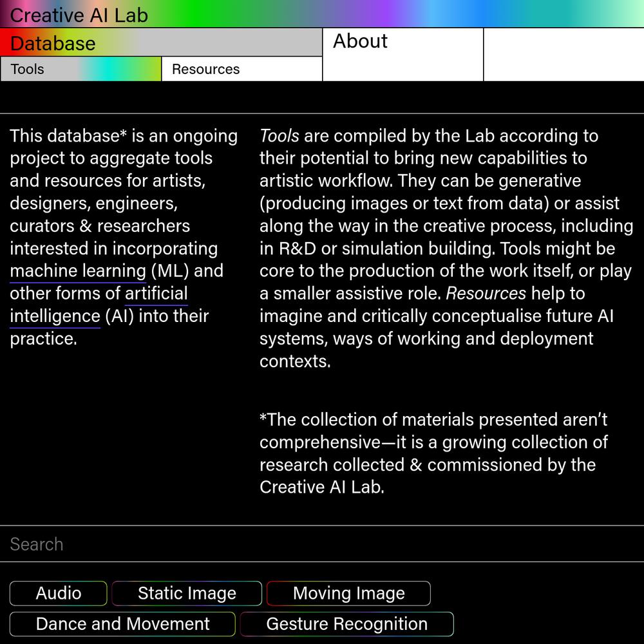The height and width of the screenshot is (644, 644).
Task: Switch to the Tools tab
Action: coord(81,69)
